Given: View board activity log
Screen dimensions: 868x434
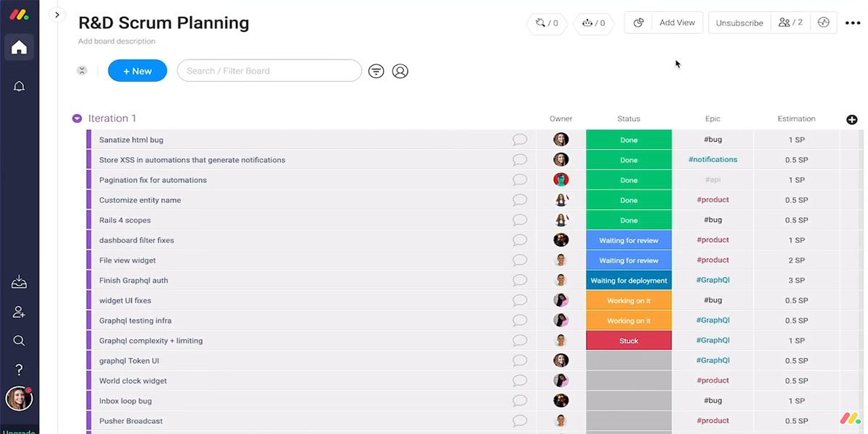Looking at the screenshot, I should tap(823, 22).
